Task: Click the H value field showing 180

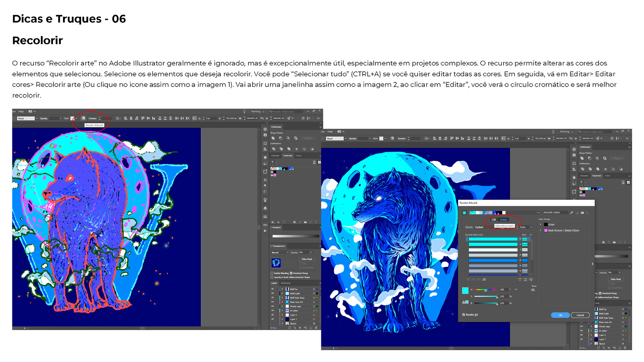Action: tap(504, 290)
